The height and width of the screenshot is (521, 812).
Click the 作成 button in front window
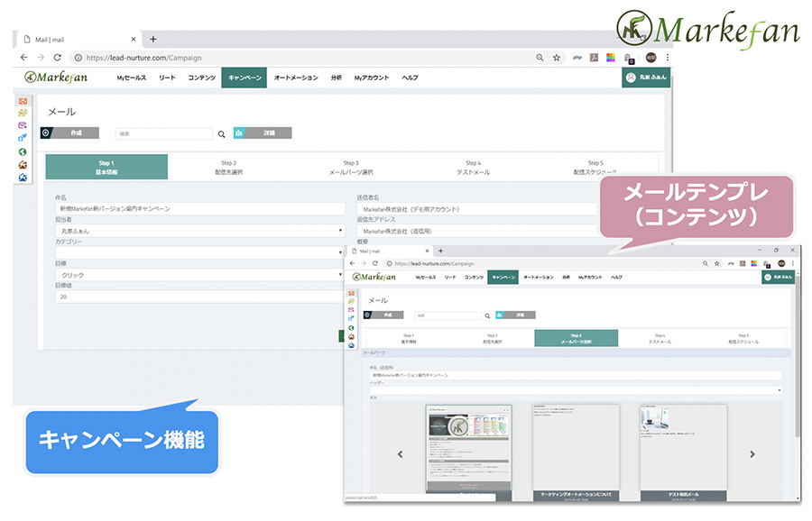(383, 315)
